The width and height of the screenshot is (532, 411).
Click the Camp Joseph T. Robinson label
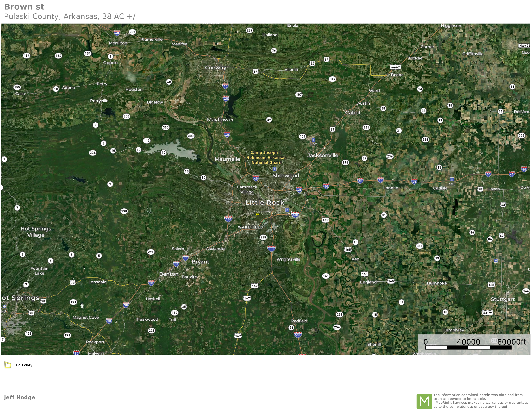tap(267, 157)
